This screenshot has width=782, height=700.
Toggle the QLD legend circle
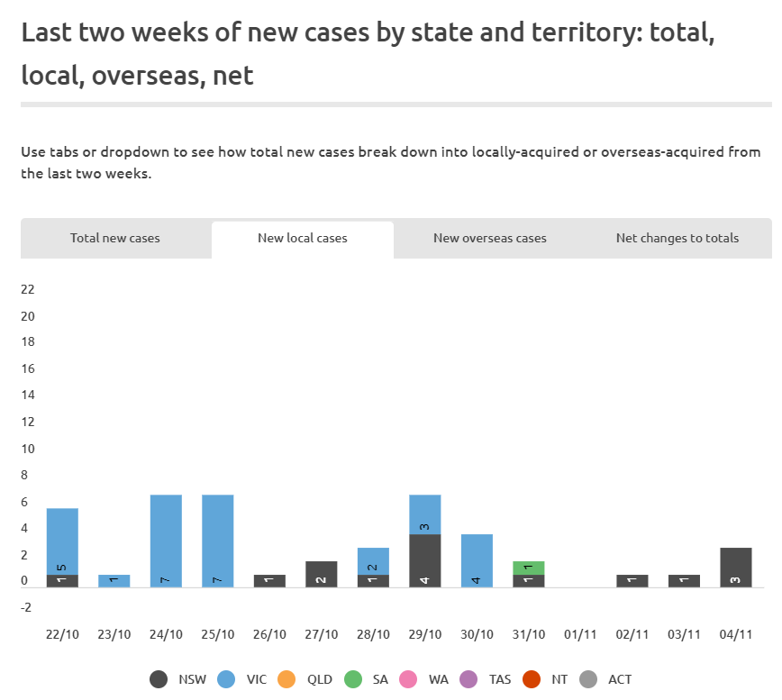click(293, 679)
